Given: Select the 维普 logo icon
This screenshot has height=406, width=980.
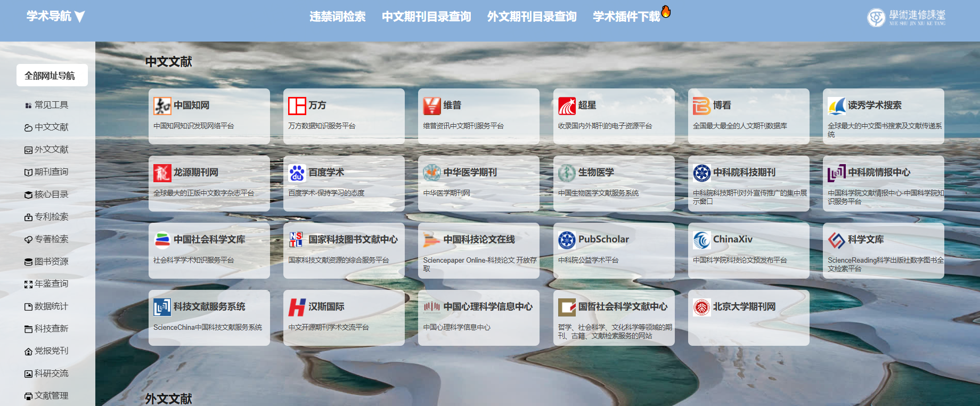Looking at the screenshot, I should (432, 106).
